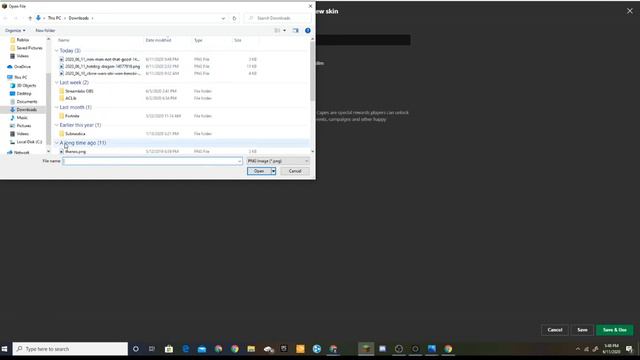Open the Organize dropdown menu

(x=15, y=31)
